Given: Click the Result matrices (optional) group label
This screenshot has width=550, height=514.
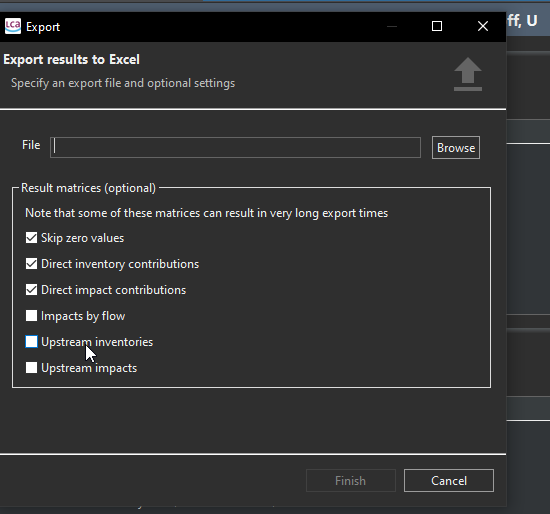Looking at the screenshot, I should pyautogui.click(x=88, y=188).
